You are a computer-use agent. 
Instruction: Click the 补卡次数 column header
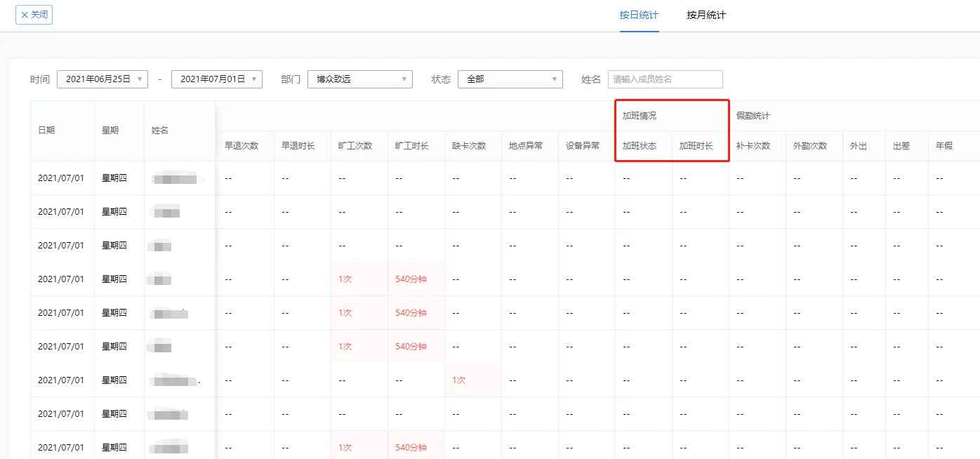753,146
